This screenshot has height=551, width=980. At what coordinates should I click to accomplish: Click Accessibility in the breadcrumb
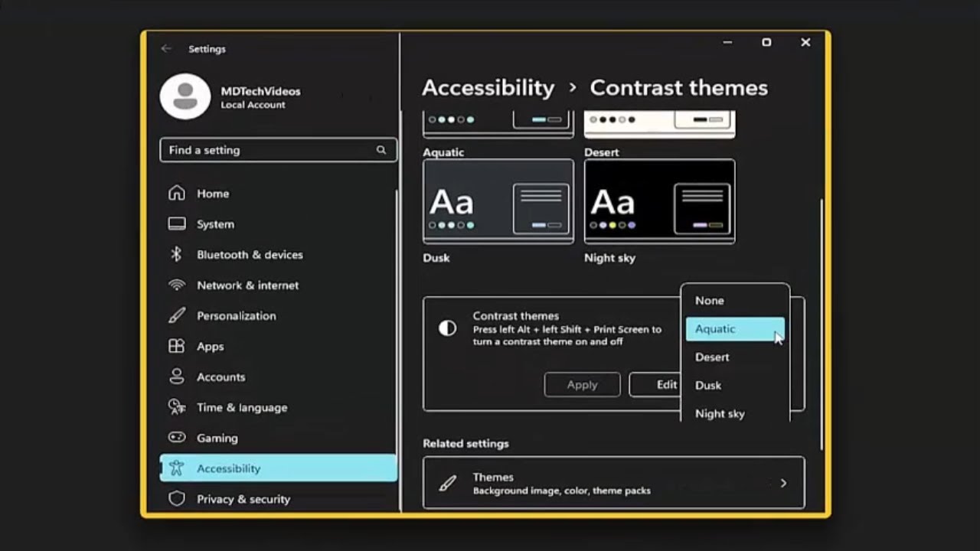tap(488, 88)
